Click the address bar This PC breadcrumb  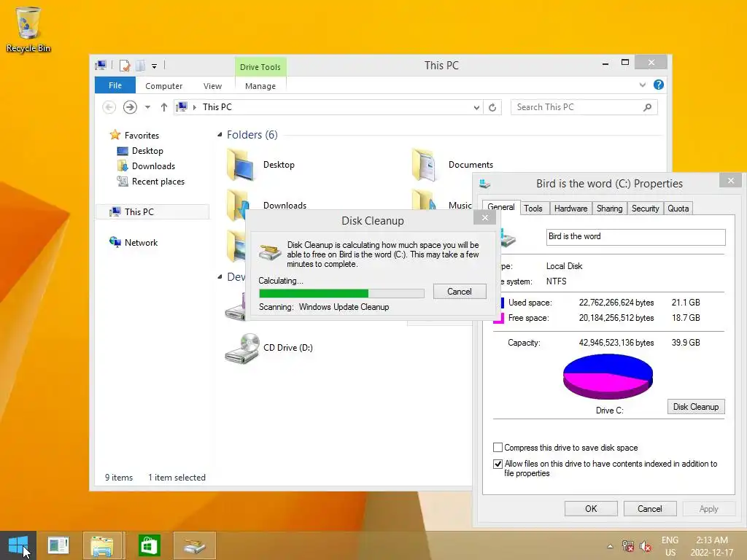click(x=217, y=107)
